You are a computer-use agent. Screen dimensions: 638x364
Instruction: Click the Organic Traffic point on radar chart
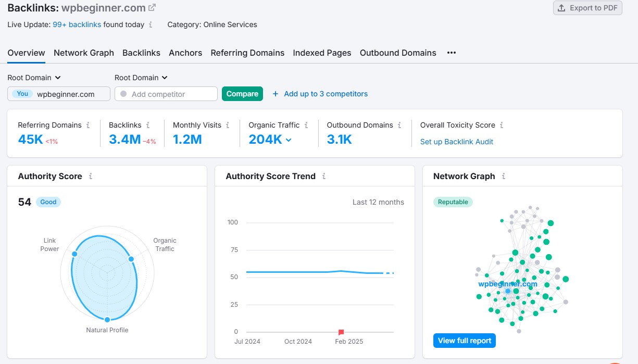(131, 259)
